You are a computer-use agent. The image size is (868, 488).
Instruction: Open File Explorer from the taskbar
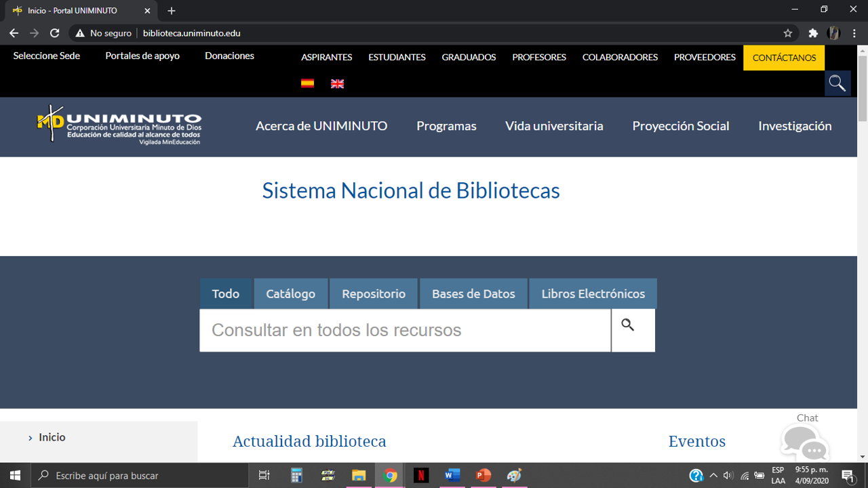[359, 475]
